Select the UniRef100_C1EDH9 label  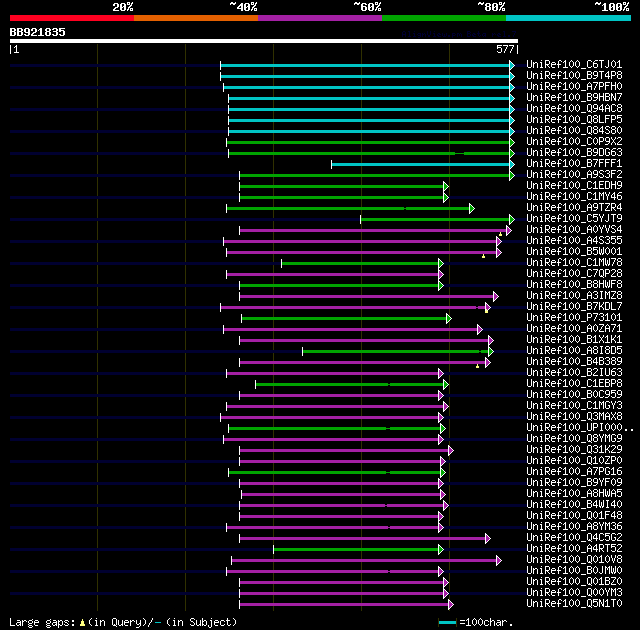pyautogui.click(x=574, y=186)
